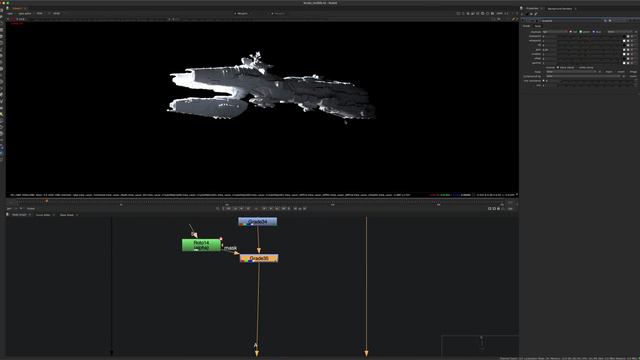Click the lift color swatch
Screen dimensions: 640x360
pos(624,45)
